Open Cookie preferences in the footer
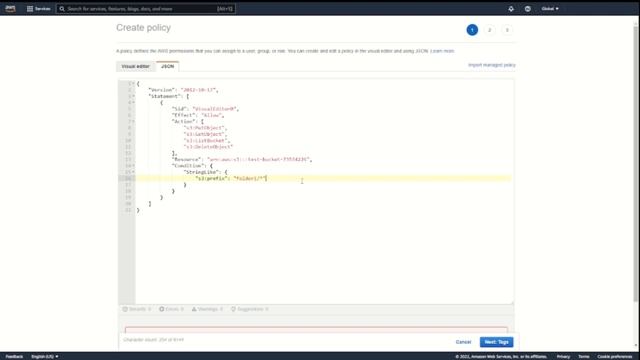Image resolution: width=640 pixels, height=360 pixels. [615, 356]
